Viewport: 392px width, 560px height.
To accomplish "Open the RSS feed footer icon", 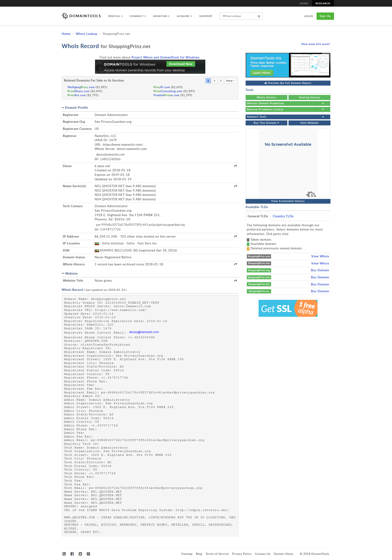I will [x=64, y=554].
